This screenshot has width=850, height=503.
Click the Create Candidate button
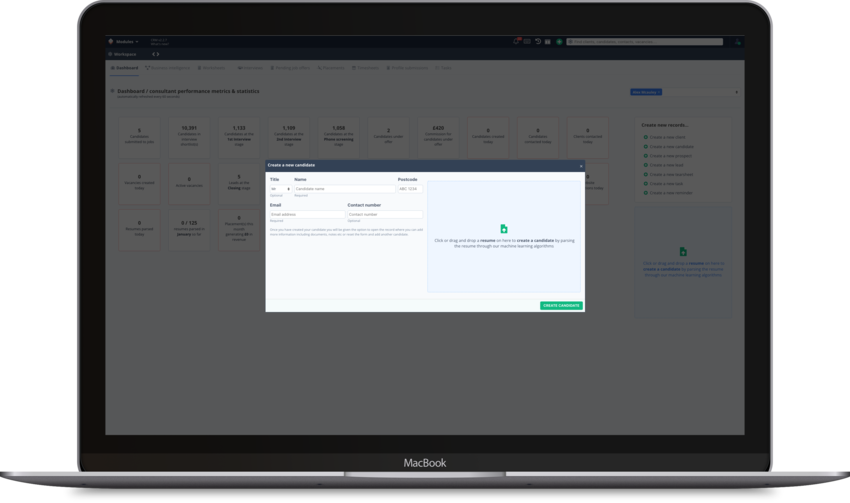561,306
